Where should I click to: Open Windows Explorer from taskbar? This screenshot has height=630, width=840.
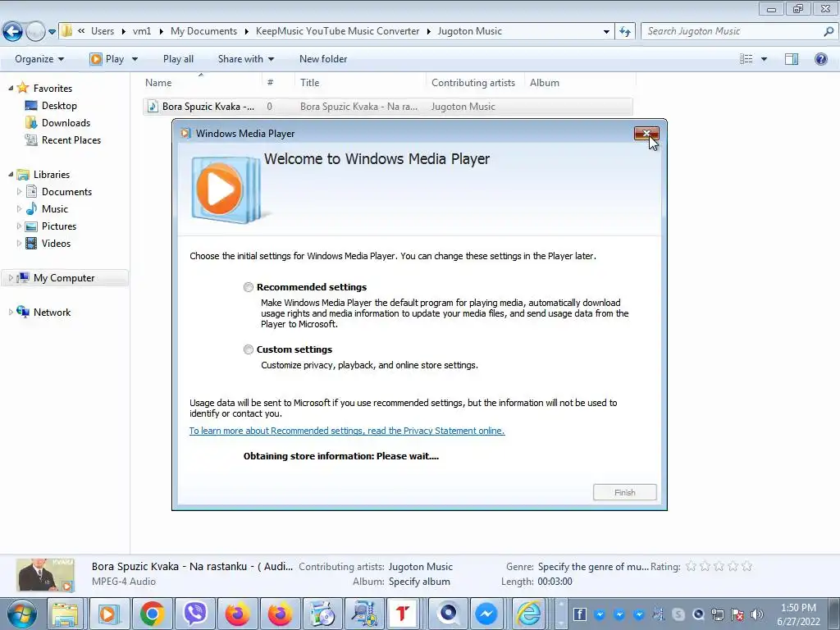(x=66, y=614)
